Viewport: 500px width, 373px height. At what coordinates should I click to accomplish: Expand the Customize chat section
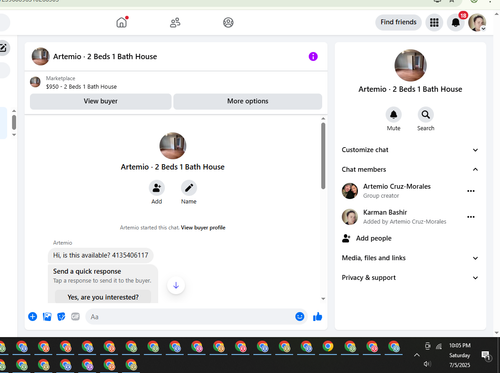coord(410,150)
